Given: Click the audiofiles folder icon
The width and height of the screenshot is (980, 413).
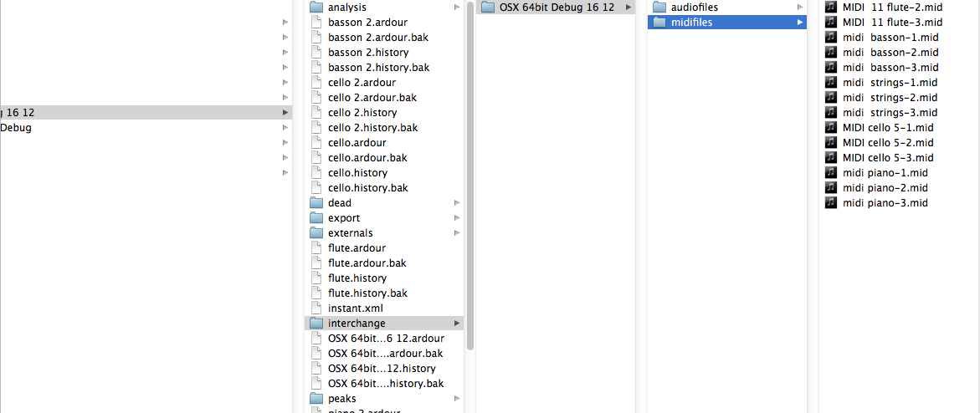Looking at the screenshot, I should pos(659,8).
